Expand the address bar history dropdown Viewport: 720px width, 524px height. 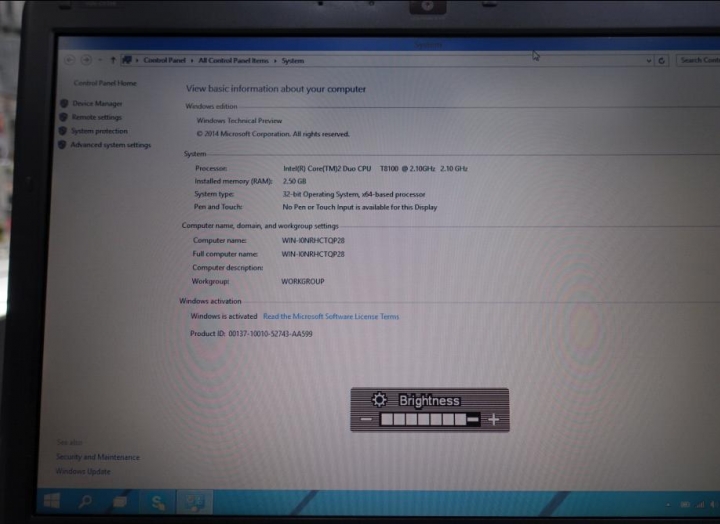pos(648,61)
